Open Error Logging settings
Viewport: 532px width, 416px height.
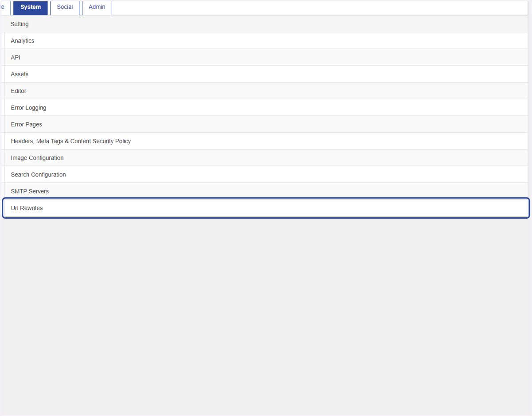(x=266, y=108)
